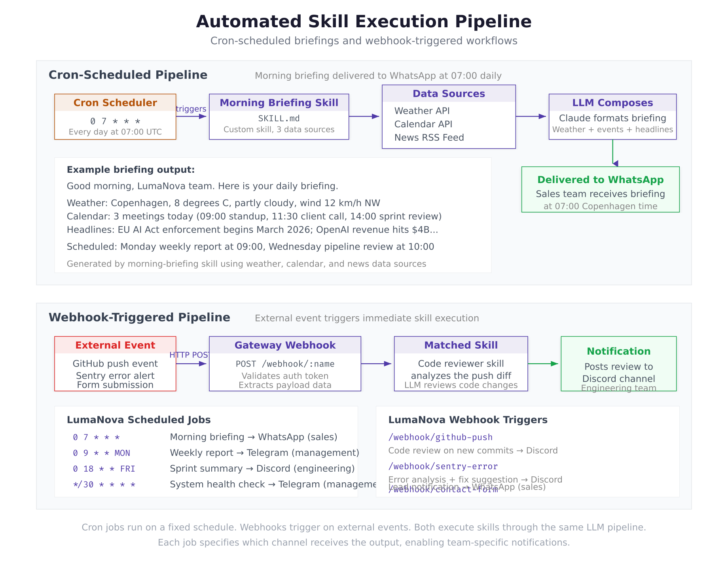Image resolution: width=728 pixels, height=576 pixels.
Task: Click the Calendar API entry
Action: click(x=423, y=124)
